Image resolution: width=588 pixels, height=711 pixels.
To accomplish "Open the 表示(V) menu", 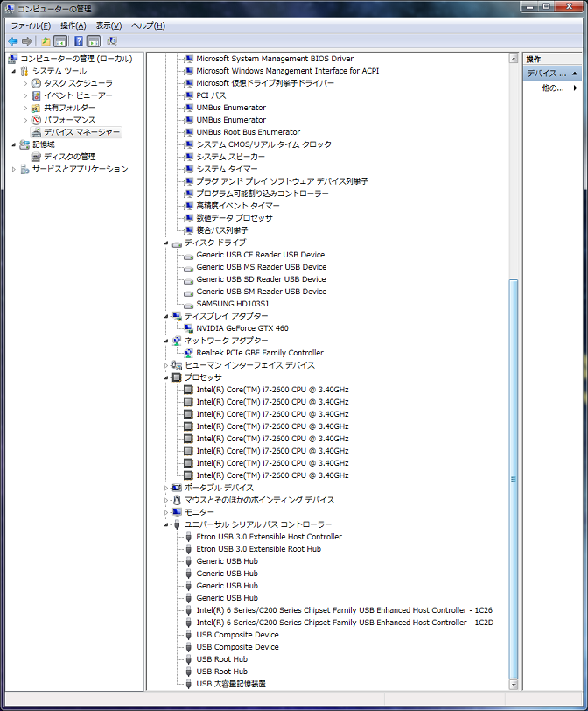I will point(108,26).
